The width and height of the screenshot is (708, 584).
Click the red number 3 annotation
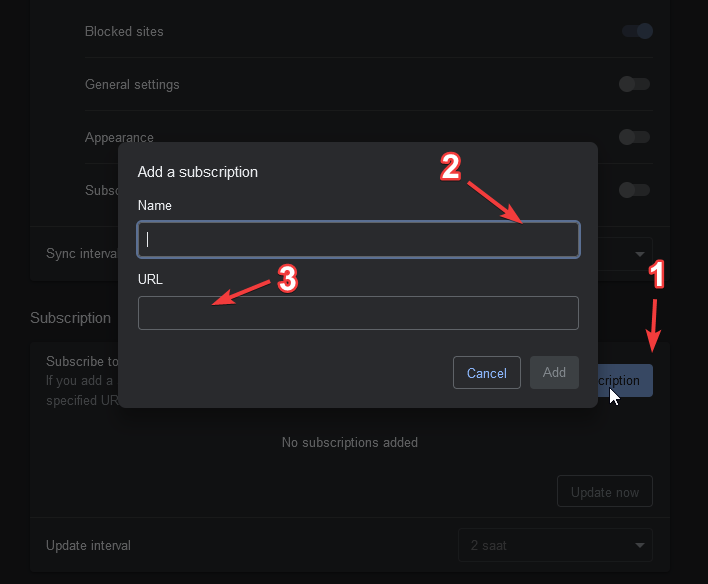pos(287,279)
